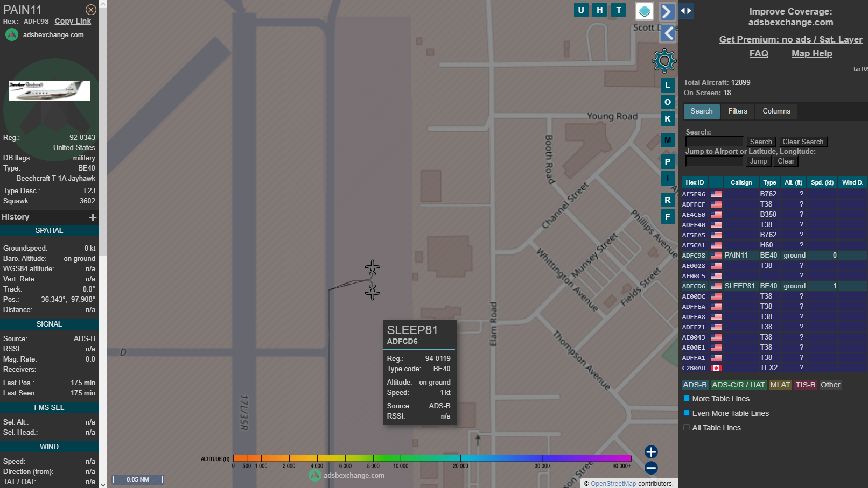Click the P map button
Screen dimensions: 868x488
click(x=668, y=162)
